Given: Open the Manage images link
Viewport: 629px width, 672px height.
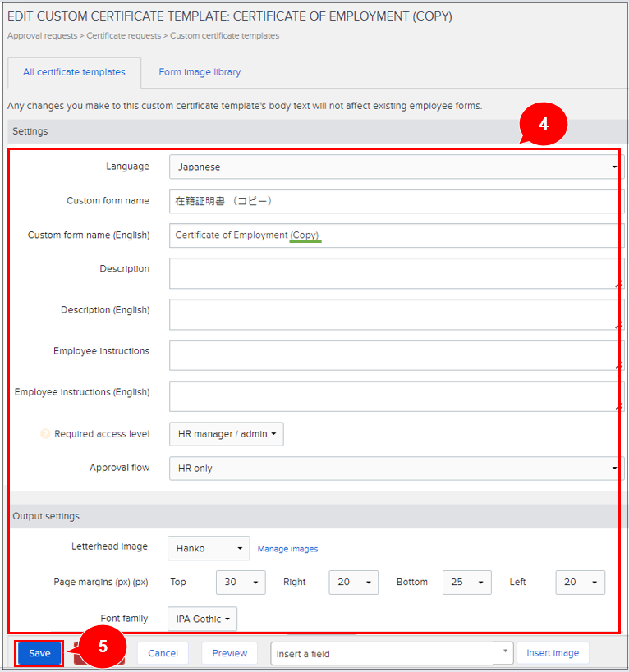Looking at the screenshot, I should coord(287,549).
